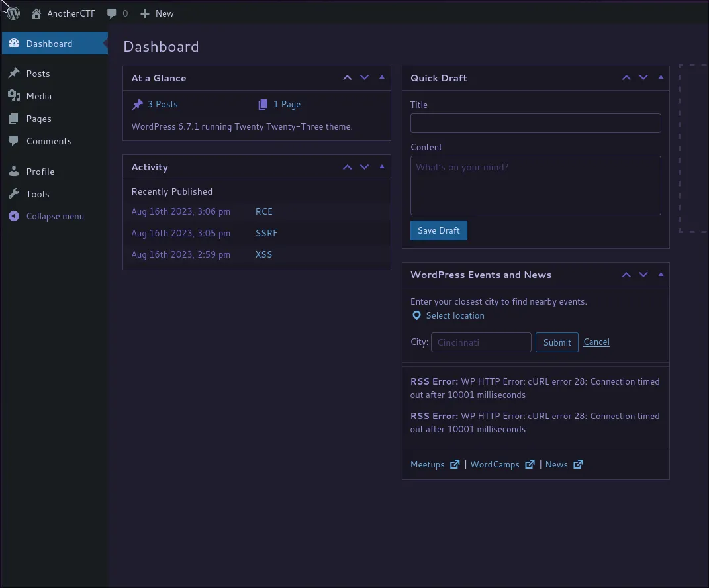Move Activity widget down
This screenshot has width=709, height=588.
[365, 167]
